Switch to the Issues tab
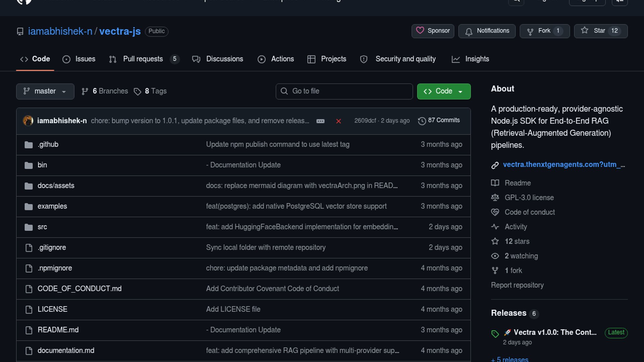The image size is (644, 362). pyautogui.click(x=79, y=59)
